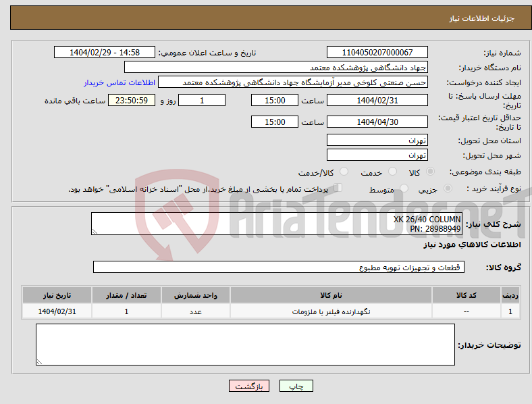Click the نام کالا column header

(x=331, y=295)
